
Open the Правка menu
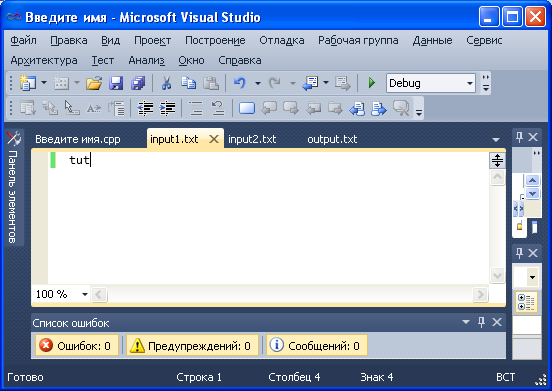tap(69, 40)
